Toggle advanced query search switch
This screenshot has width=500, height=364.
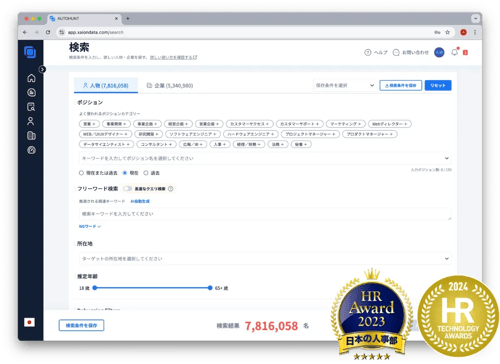[x=127, y=189]
